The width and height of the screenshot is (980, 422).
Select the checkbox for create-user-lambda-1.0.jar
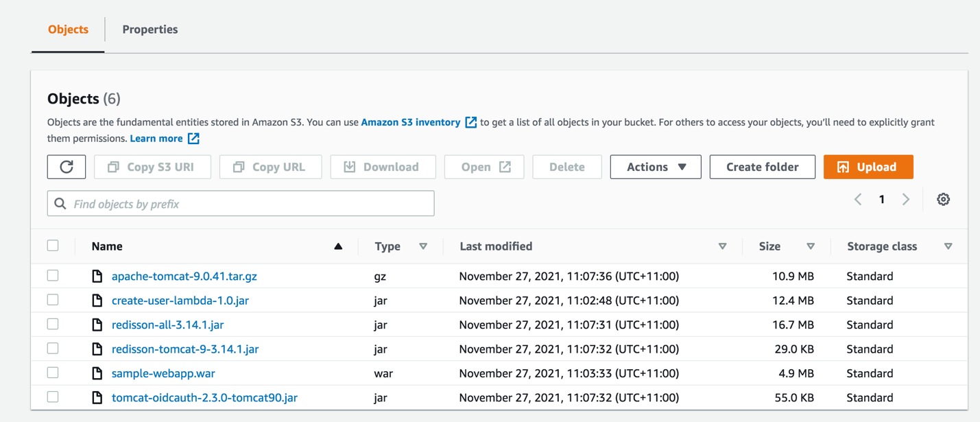tap(53, 300)
